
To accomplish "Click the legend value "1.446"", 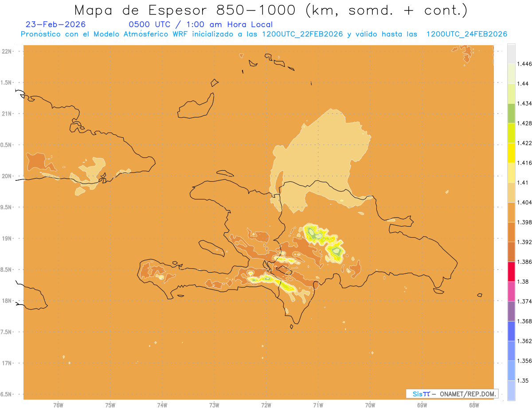I will point(524,64).
